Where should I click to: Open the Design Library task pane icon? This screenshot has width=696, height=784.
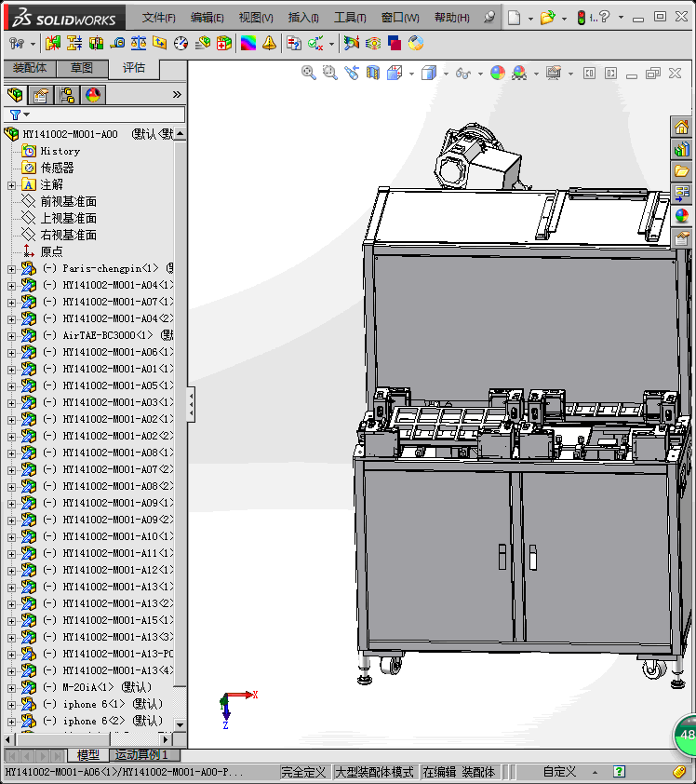[x=682, y=149]
